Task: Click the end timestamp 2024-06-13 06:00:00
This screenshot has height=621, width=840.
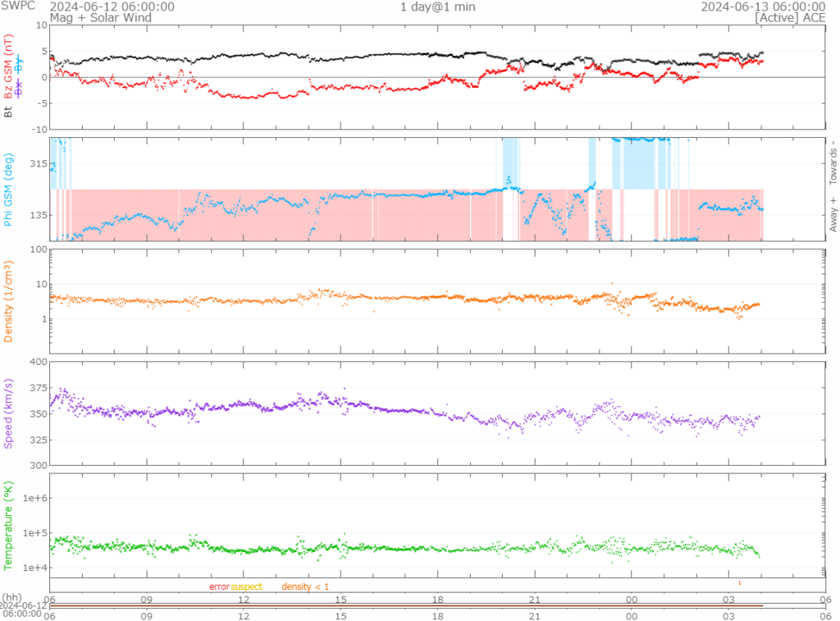Action: tap(763, 7)
